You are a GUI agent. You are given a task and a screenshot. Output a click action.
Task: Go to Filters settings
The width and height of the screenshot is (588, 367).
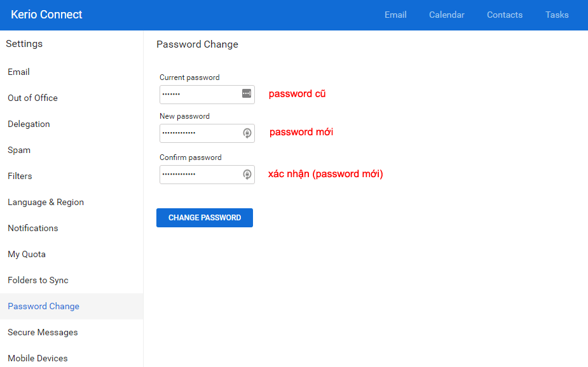[20, 176]
